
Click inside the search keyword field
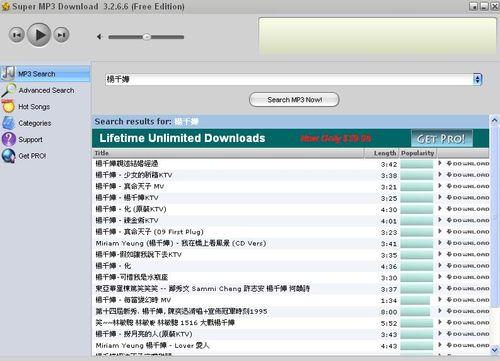pos(289,79)
